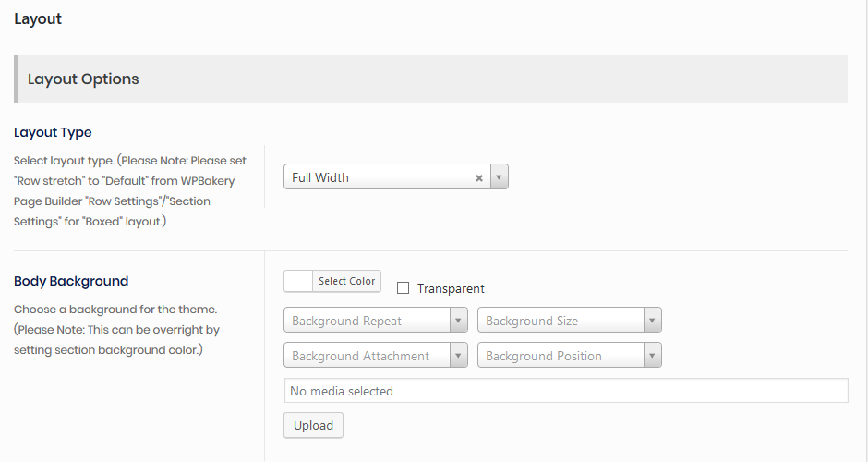
Task: Click the Layout page heading
Action: click(38, 18)
